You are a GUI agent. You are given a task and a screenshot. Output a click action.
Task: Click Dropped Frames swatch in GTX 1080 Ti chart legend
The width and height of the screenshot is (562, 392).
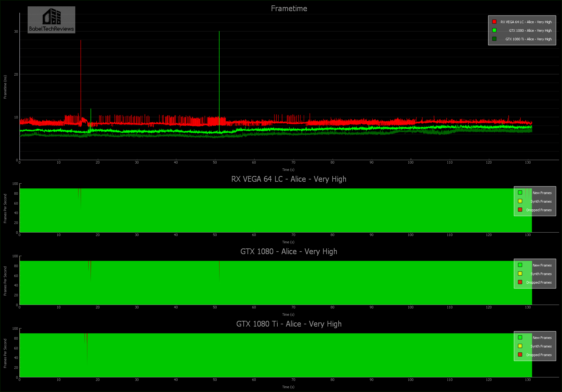[520, 355]
